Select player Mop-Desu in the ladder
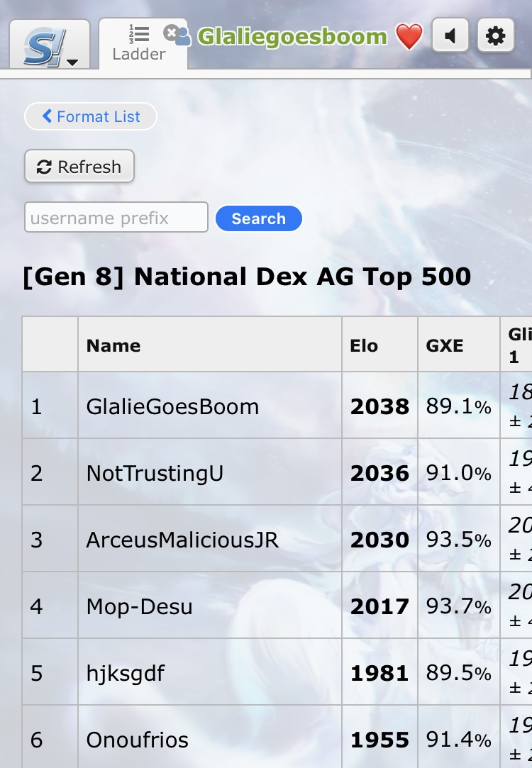The width and height of the screenshot is (532, 768). pyautogui.click(x=140, y=606)
